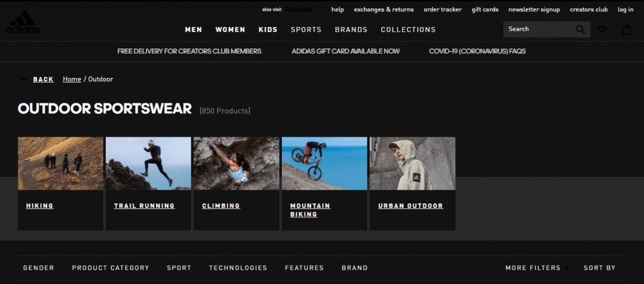Image resolution: width=644 pixels, height=284 pixels.
Task: Click the BACK link
Action: coord(43,79)
